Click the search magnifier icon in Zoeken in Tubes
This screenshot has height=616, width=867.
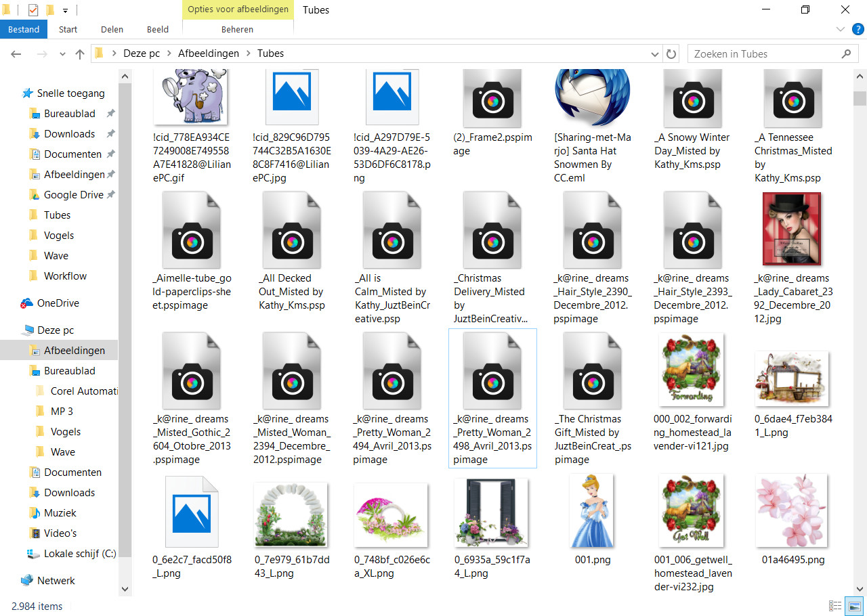(846, 54)
